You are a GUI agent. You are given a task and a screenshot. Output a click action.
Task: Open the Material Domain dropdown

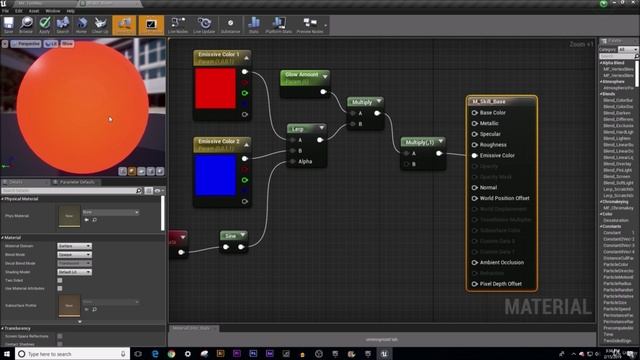[74, 246]
